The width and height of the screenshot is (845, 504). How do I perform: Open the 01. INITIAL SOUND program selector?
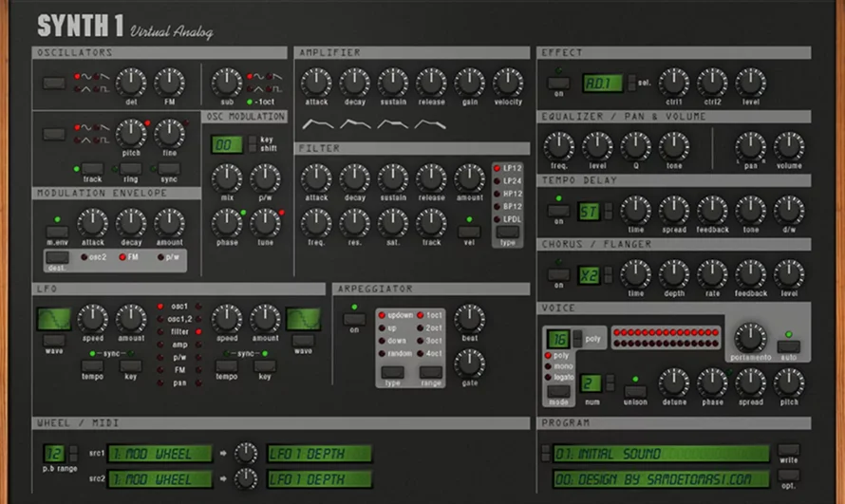coord(661,453)
